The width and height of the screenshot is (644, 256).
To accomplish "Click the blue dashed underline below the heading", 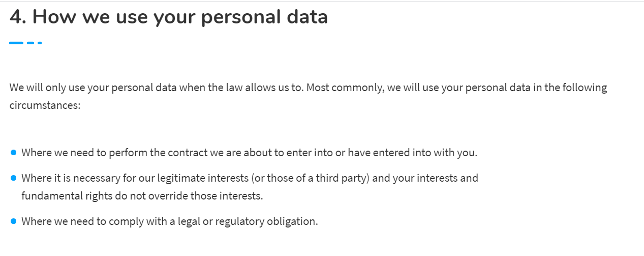I will 25,43.
